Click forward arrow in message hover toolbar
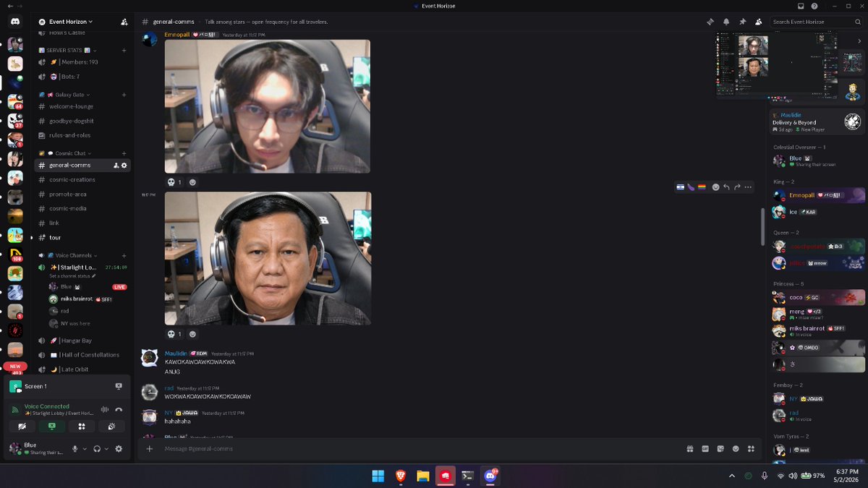 coord(737,187)
